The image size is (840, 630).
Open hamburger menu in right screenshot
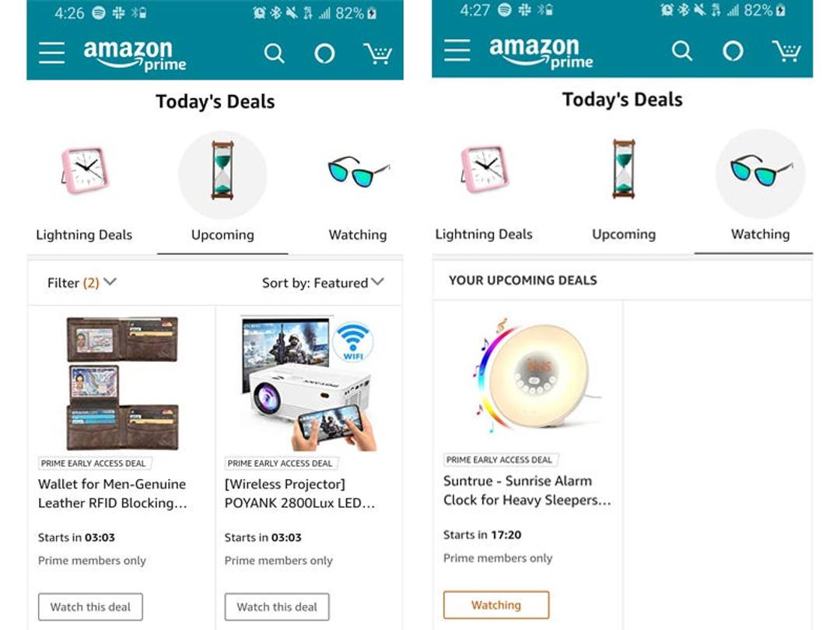pos(457,51)
